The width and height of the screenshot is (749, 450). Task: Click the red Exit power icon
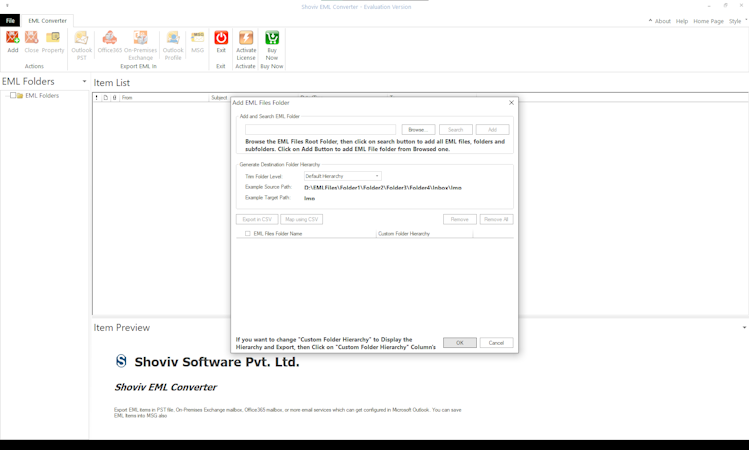[x=221, y=37]
